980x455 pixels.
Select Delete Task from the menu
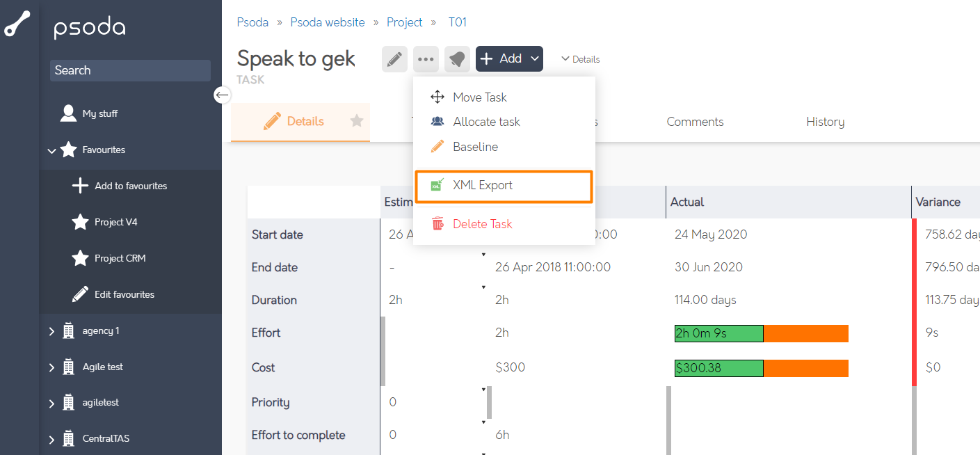click(x=504, y=224)
